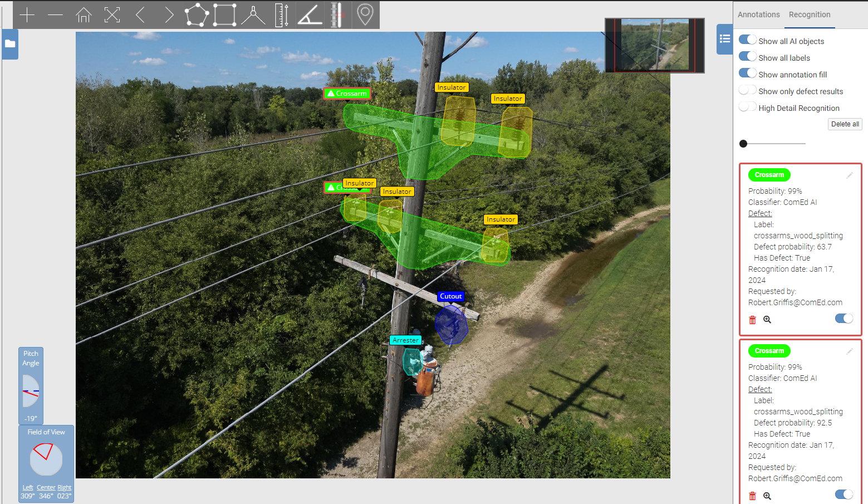This screenshot has width=868, height=504.
Task: Select the rectangle annotation tool
Action: coord(225,15)
